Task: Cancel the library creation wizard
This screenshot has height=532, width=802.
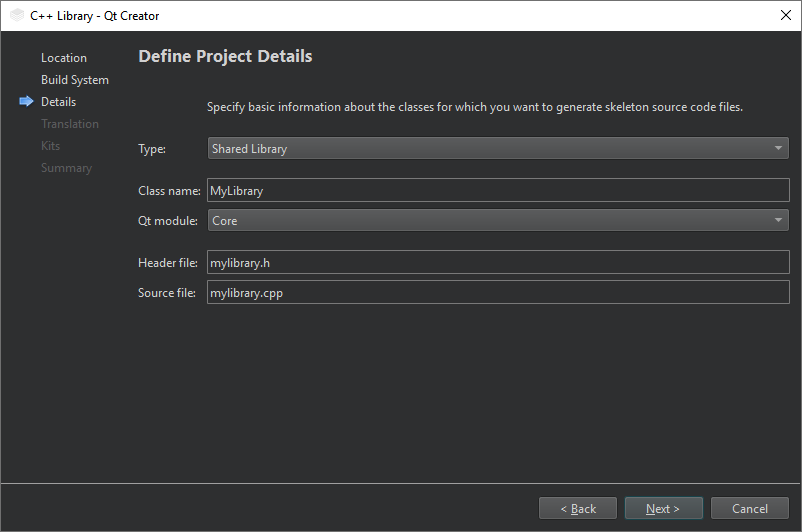Action: 750,509
